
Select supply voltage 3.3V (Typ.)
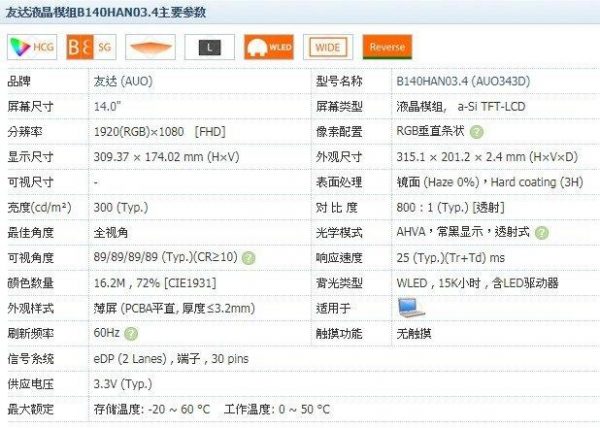(x=123, y=384)
